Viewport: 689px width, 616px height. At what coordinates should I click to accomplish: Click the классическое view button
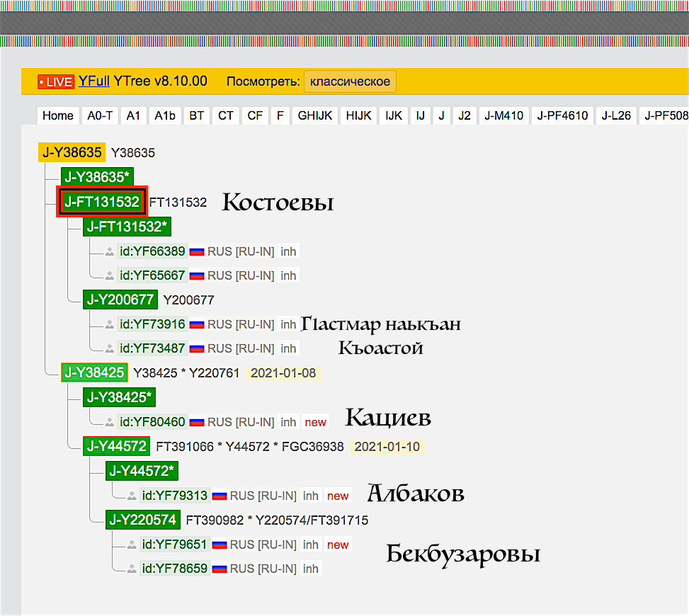[x=350, y=81]
